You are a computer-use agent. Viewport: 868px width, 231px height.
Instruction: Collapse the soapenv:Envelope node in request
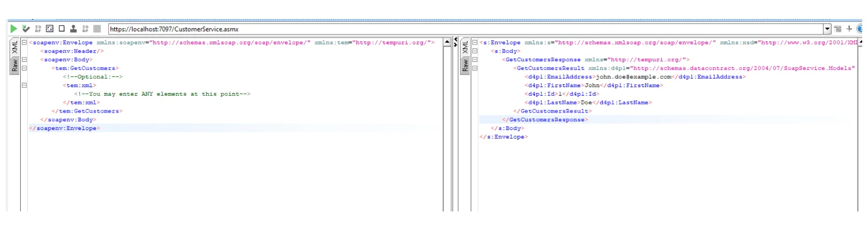coord(24,42)
